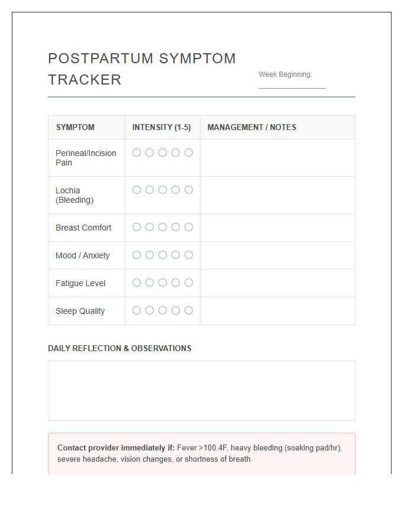Click notes cell for Lochia (Bleeding)
The image size is (414, 532).
(277, 196)
